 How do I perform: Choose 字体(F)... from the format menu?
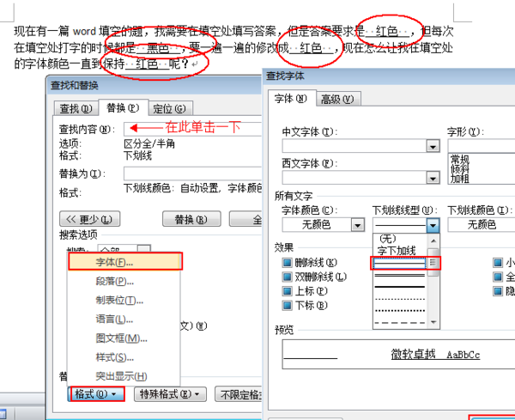point(124,262)
